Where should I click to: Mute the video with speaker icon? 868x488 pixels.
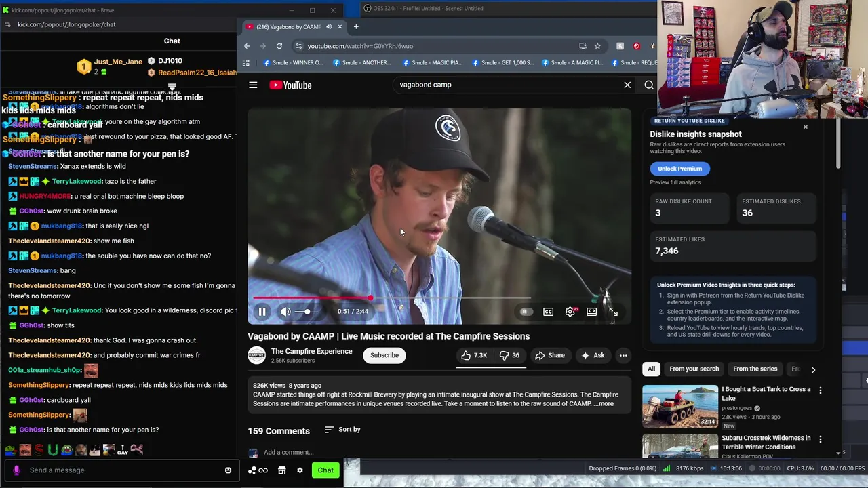coord(285,312)
